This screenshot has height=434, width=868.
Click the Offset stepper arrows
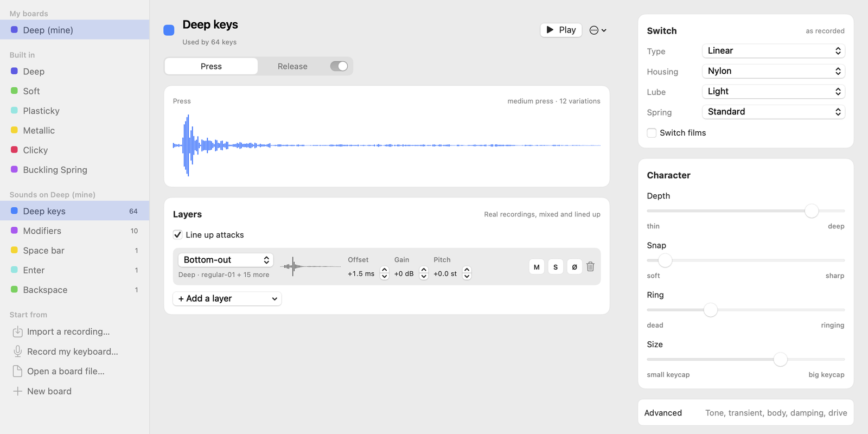[x=385, y=273]
